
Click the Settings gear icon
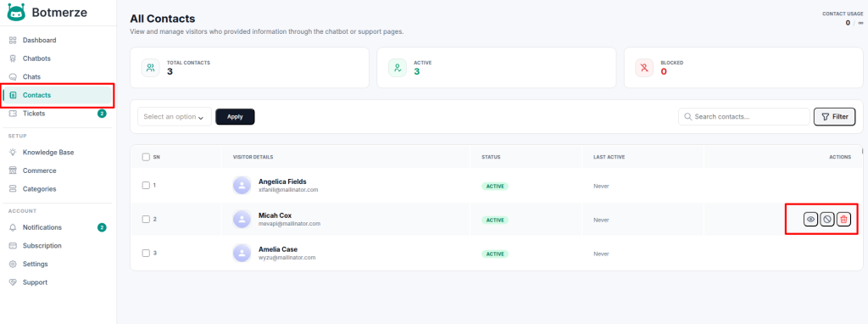tap(14, 264)
